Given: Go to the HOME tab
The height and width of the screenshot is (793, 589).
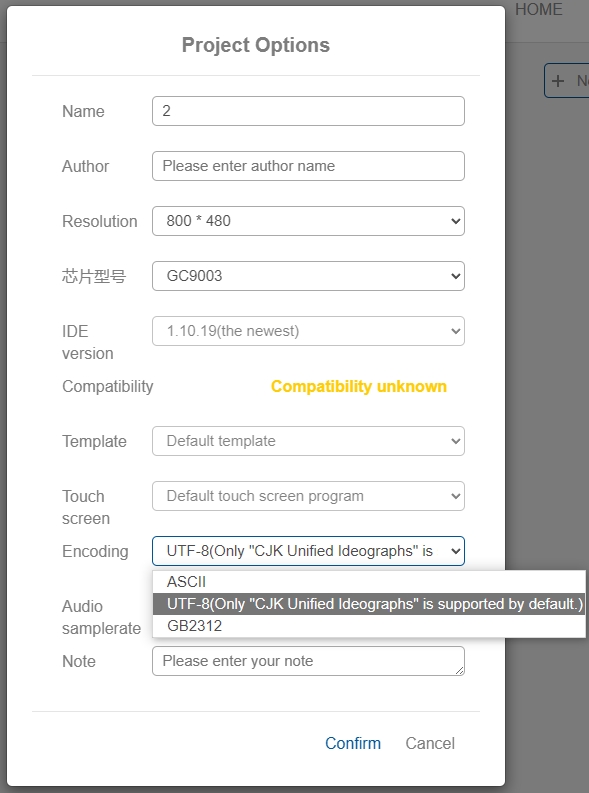Looking at the screenshot, I should [539, 10].
